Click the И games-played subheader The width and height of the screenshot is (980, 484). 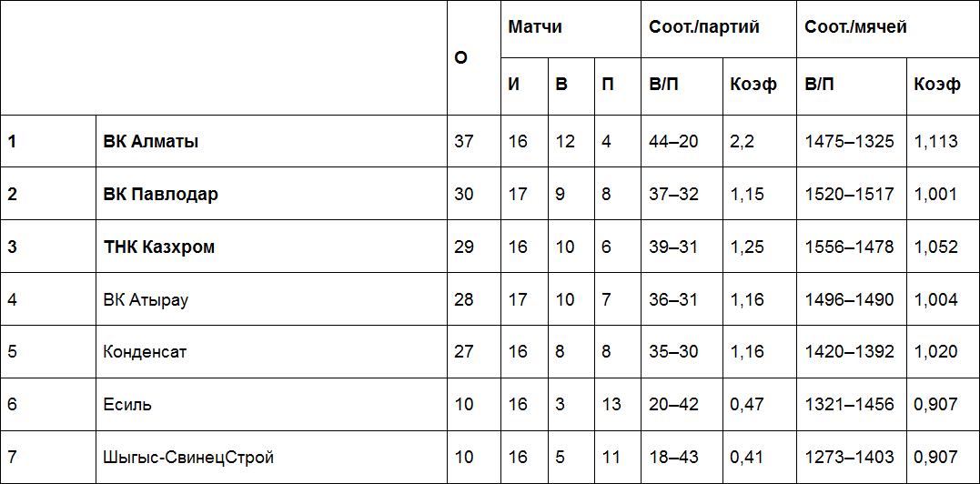pyautogui.click(x=514, y=85)
